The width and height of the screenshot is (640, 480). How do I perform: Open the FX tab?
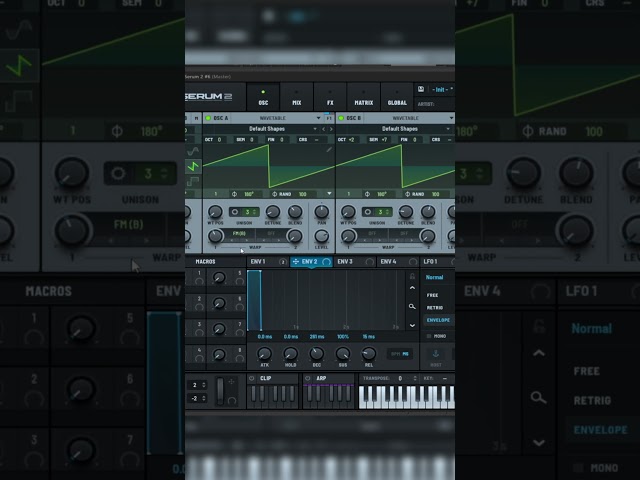pos(330,97)
